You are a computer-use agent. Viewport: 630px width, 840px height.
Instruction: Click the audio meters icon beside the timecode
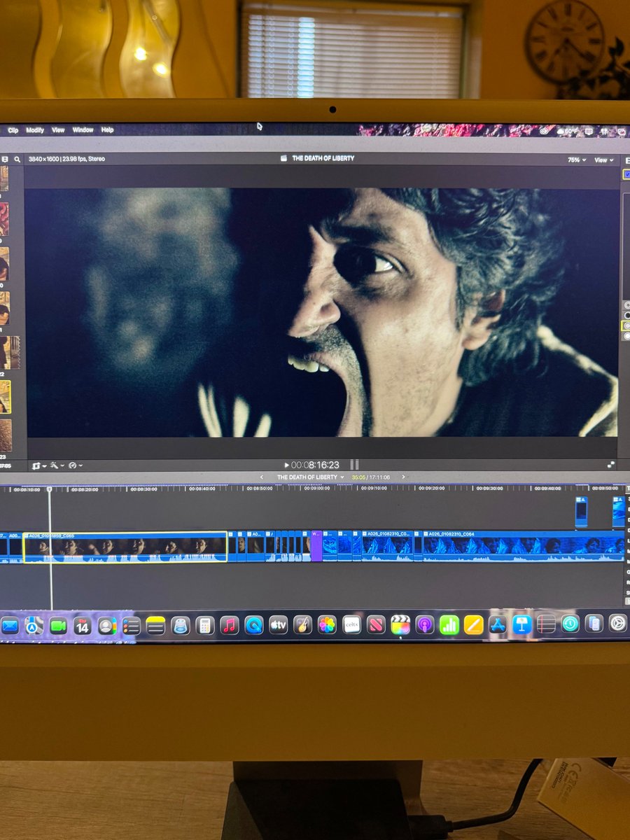(354, 465)
